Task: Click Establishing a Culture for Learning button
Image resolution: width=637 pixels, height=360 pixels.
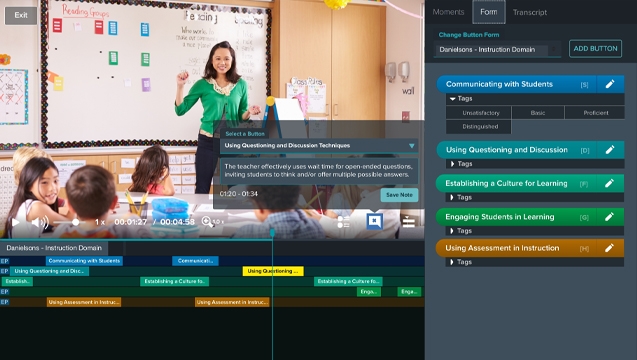Action: pos(516,183)
